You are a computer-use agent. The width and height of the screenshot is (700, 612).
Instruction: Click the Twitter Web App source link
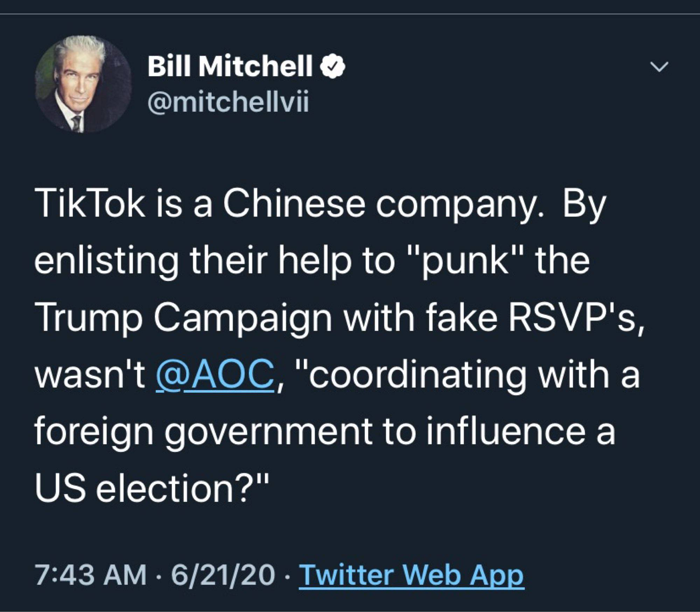pos(411,575)
